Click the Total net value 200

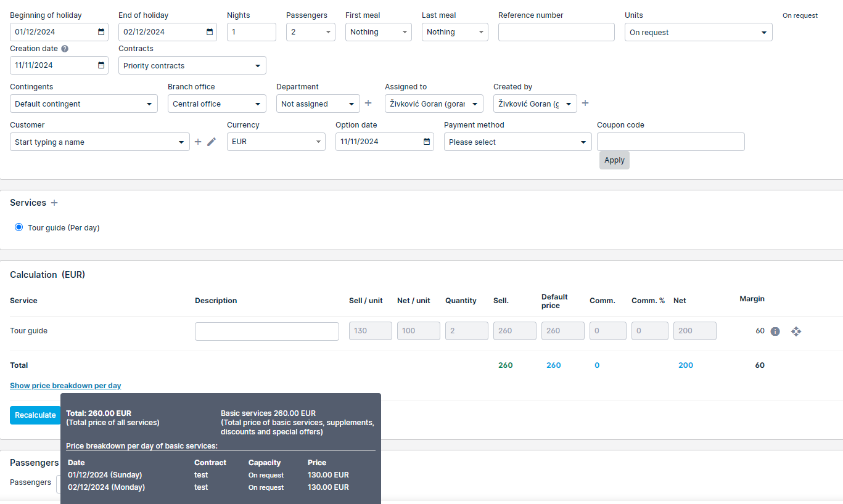click(686, 365)
